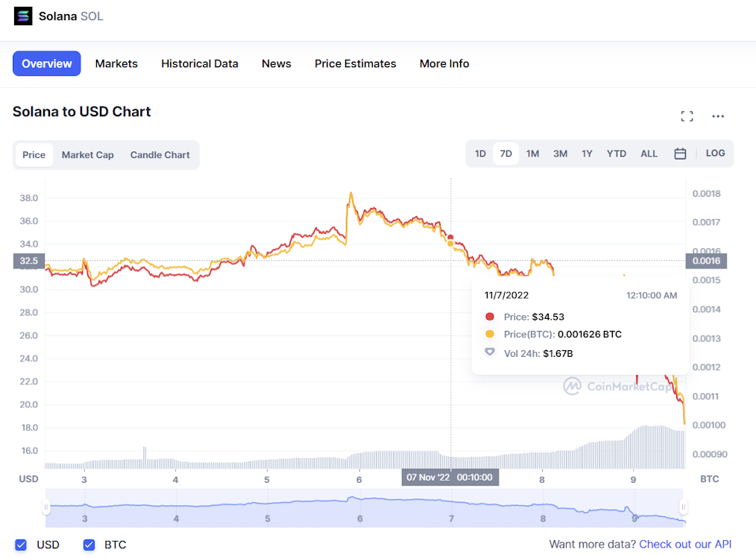Go to the News tab
756x558 pixels.
277,63
